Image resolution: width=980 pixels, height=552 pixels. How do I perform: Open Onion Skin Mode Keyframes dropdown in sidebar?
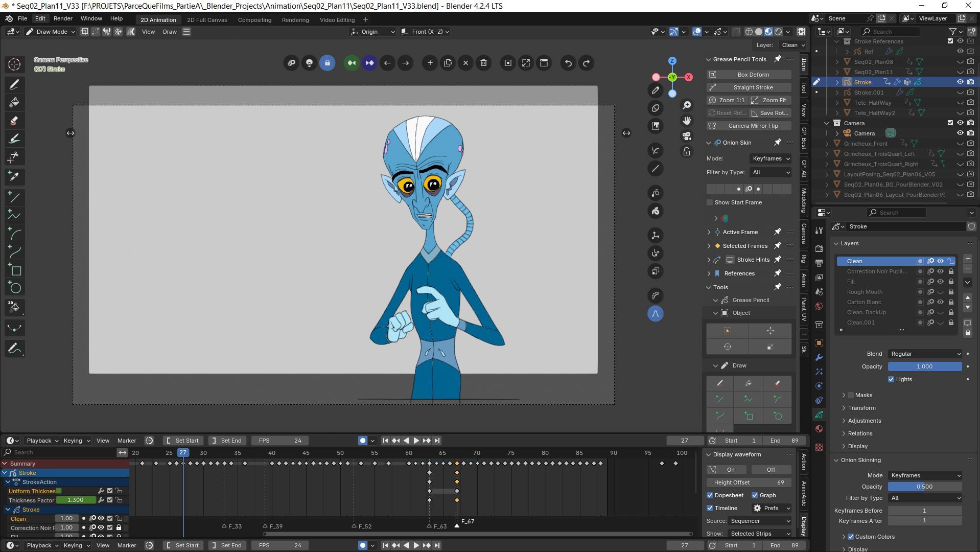[771, 158]
